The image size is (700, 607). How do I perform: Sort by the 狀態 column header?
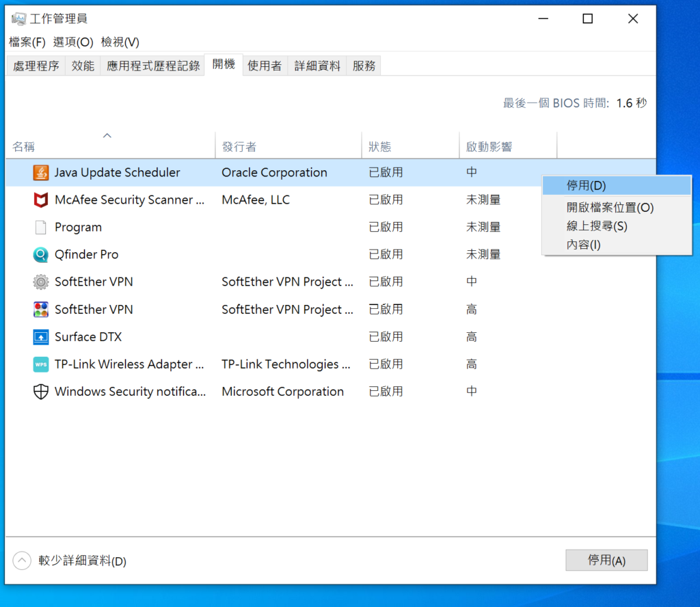410,145
